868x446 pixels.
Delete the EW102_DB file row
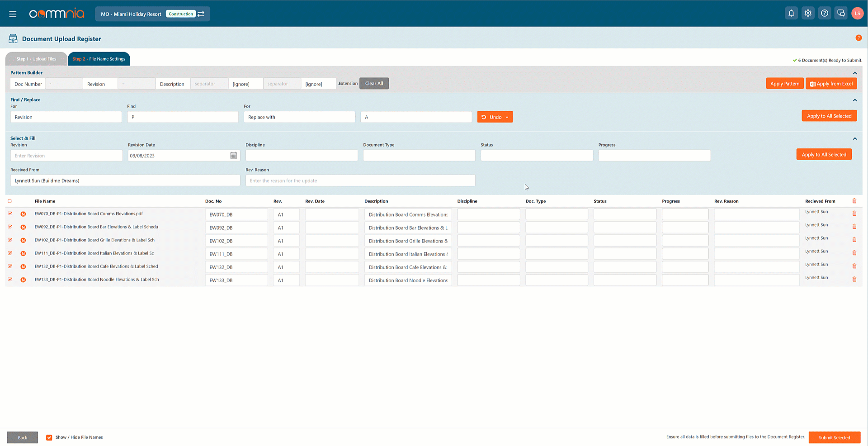854,240
